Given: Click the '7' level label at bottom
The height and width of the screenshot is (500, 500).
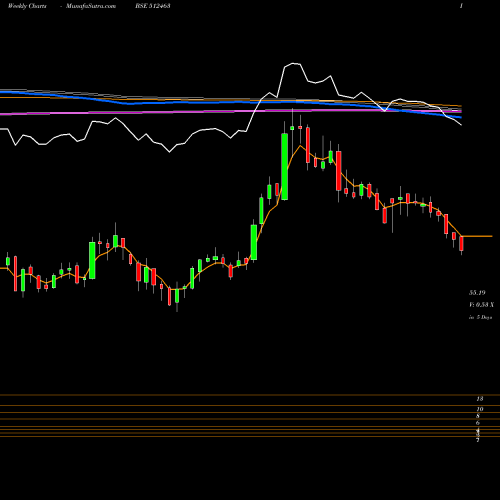Looking at the screenshot, I should 478,440.
